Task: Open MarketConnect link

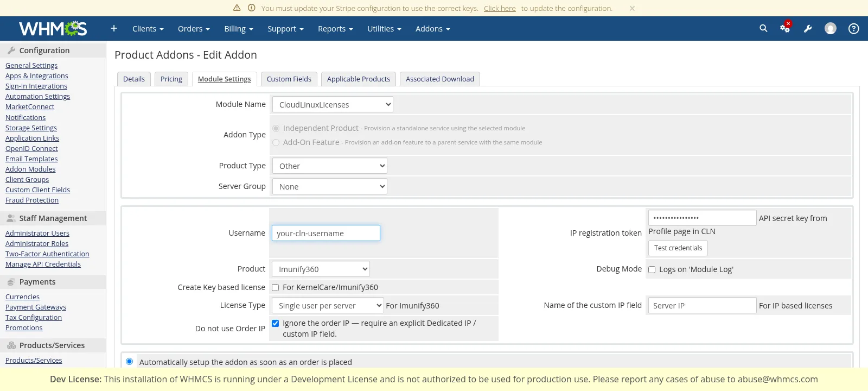Action: coord(30,106)
